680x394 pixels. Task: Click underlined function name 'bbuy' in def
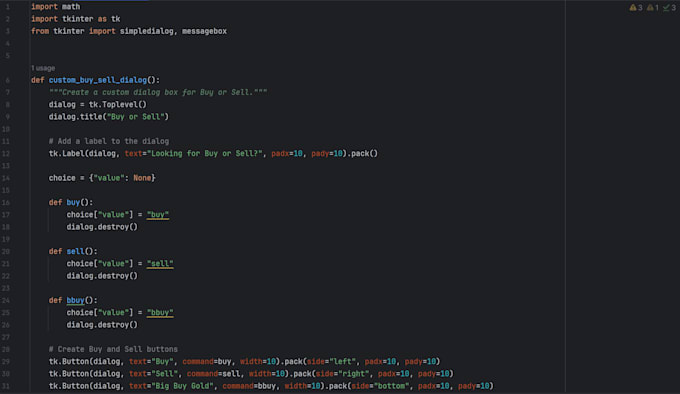coord(75,300)
